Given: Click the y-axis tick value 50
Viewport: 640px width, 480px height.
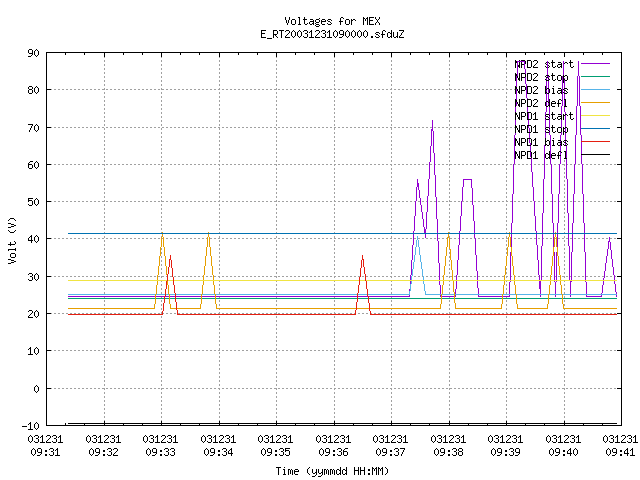Looking at the screenshot, I should pos(33,202).
